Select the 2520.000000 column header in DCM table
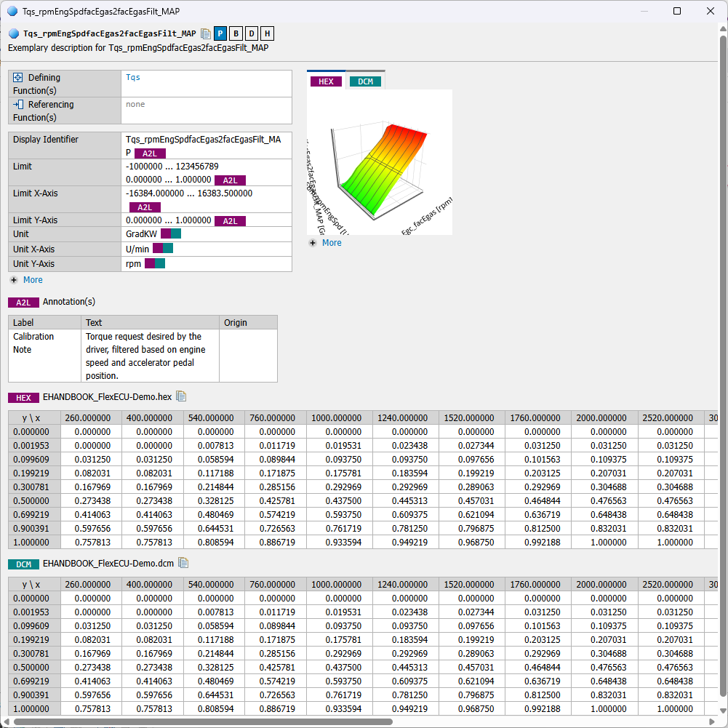 click(671, 585)
